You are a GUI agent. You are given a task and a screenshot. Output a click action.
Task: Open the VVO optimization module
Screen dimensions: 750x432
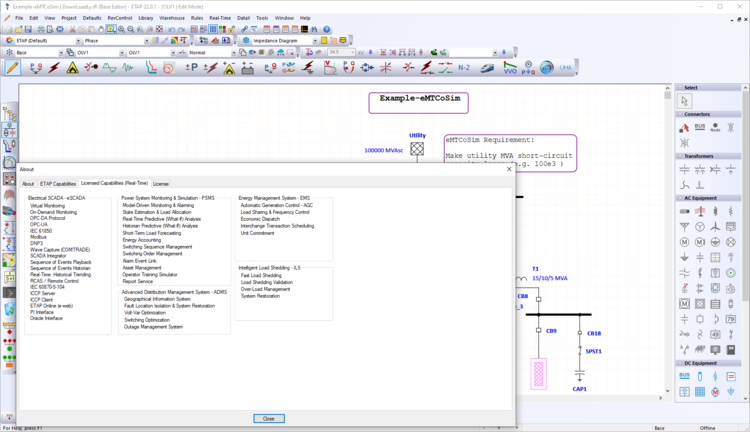click(x=510, y=68)
